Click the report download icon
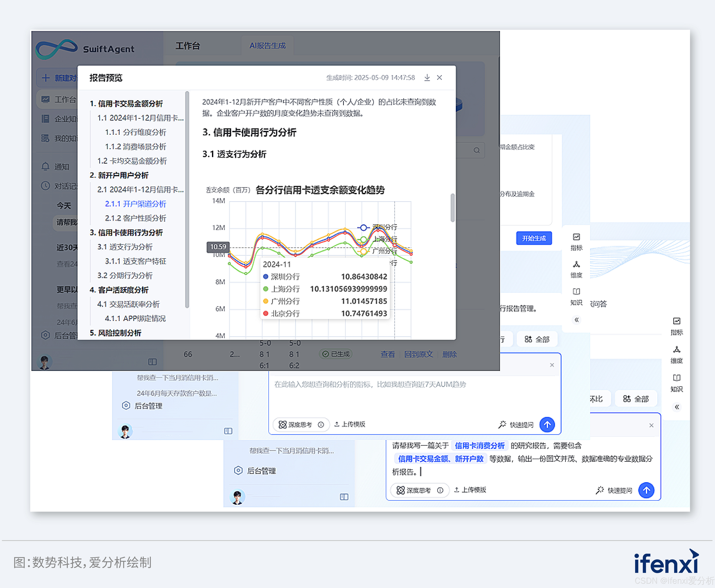This screenshot has width=715, height=588. (x=427, y=78)
